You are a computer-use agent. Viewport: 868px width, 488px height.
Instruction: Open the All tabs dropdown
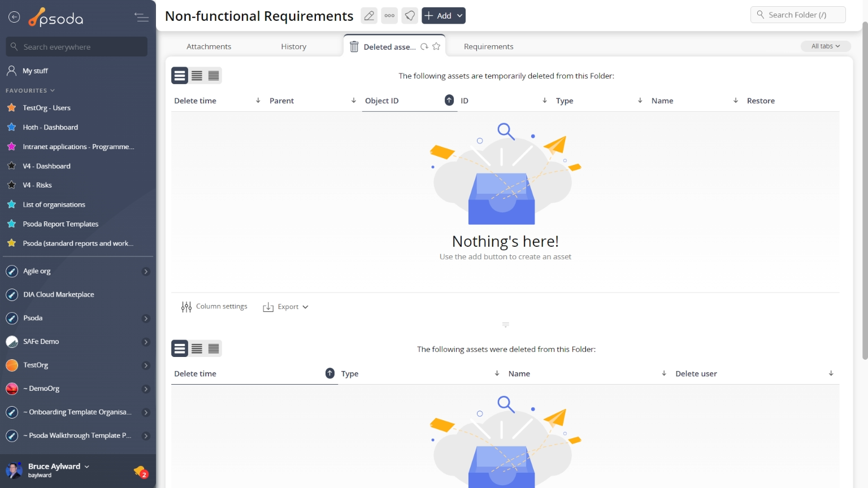[x=826, y=46]
